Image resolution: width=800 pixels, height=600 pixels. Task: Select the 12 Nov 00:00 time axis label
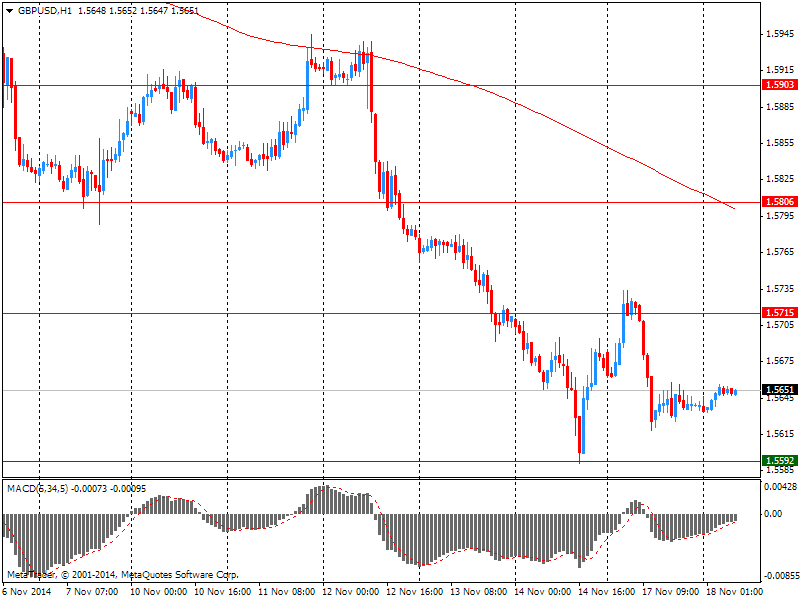pos(351,592)
